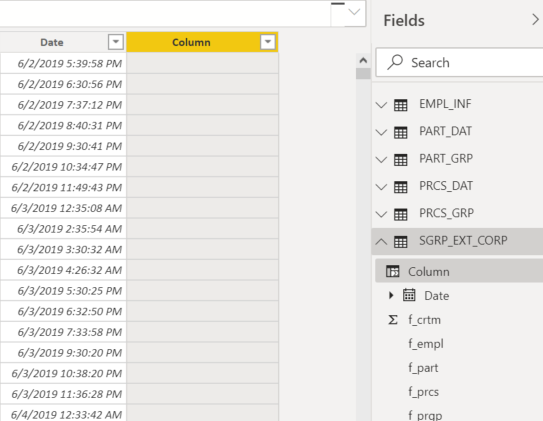Click the vertical scrollbar thumb of the table
The height and width of the screenshot is (421, 543).
363,73
